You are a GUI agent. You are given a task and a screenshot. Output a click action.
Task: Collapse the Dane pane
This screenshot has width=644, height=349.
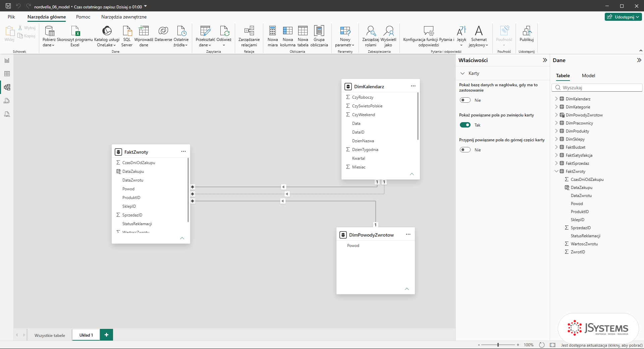pyautogui.click(x=639, y=60)
